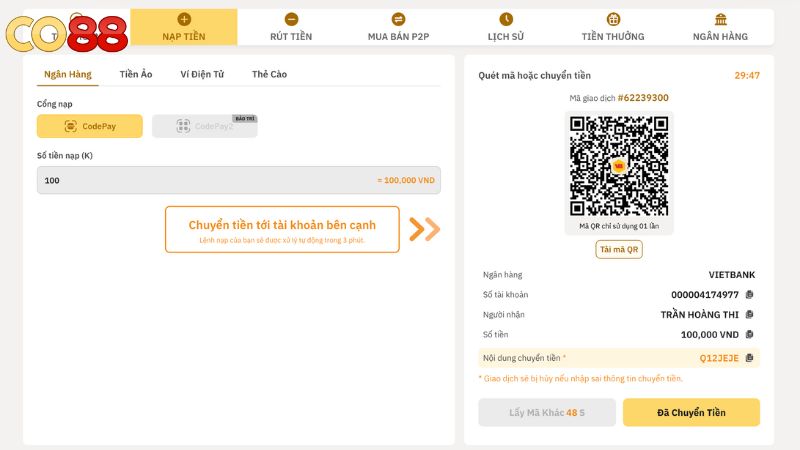800x450 pixels.
Task: Click the account number text 000004174977
Action: pyautogui.click(x=705, y=294)
